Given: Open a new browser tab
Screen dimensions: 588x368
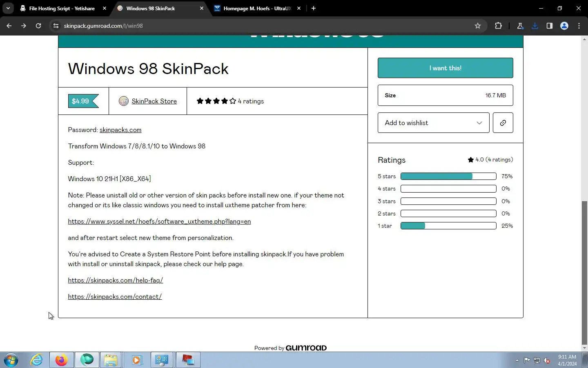Looking at the screenshot, I should 314,8.
